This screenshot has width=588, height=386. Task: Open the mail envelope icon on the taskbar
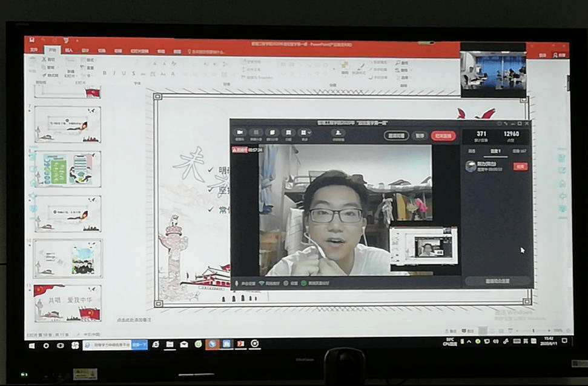(x=183, y=344)
